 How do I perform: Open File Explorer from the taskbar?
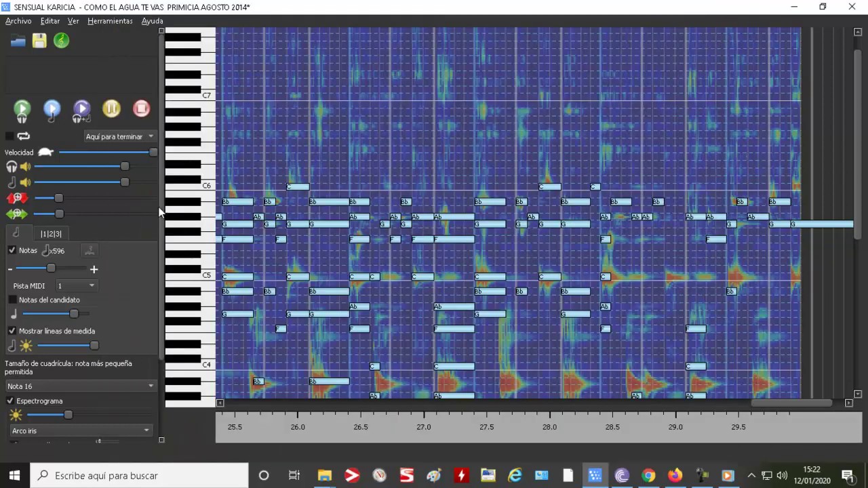pos(323,475)
